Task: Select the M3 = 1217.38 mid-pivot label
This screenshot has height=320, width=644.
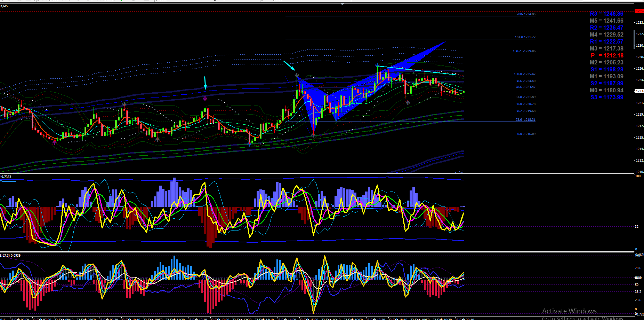Action: click(x=606, y=49)
